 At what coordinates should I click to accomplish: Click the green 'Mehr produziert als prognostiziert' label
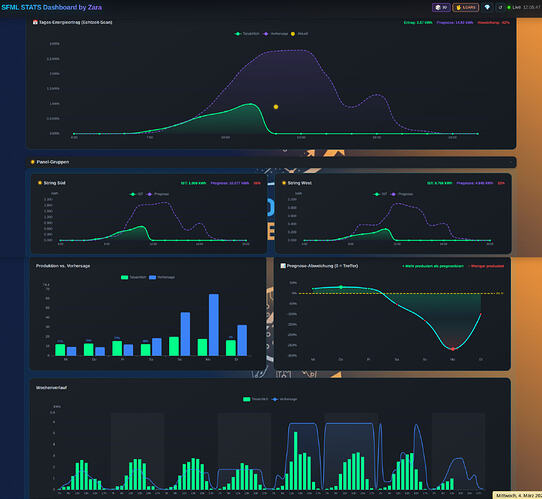[x=433, y=266]
